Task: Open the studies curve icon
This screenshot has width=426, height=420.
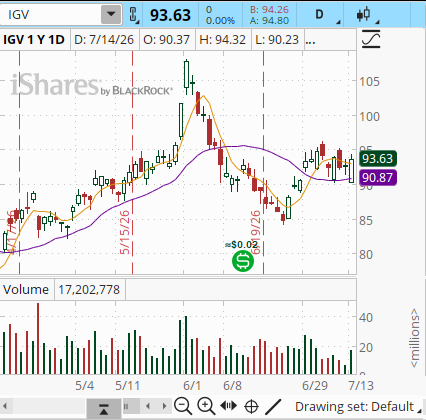Action: click(371, 39)
